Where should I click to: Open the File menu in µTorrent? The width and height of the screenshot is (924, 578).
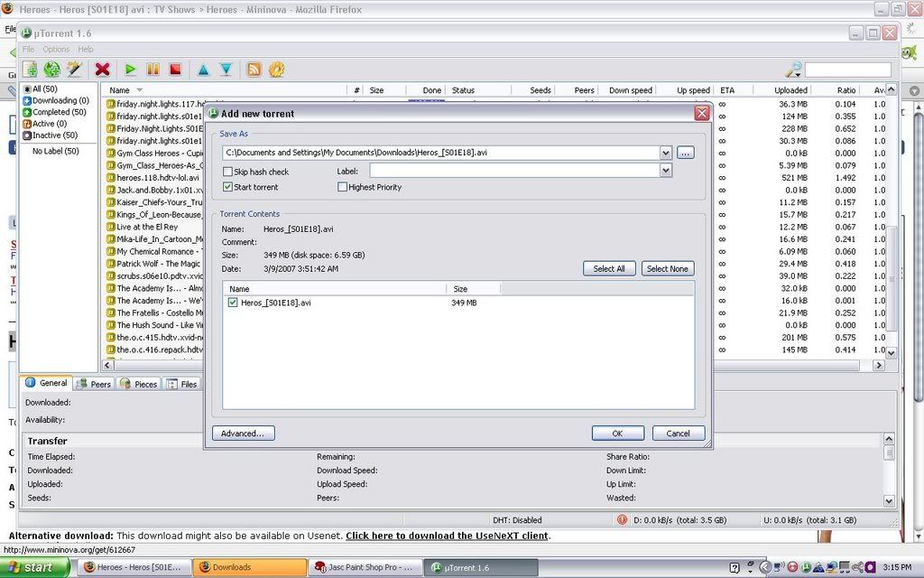point(28,49)
